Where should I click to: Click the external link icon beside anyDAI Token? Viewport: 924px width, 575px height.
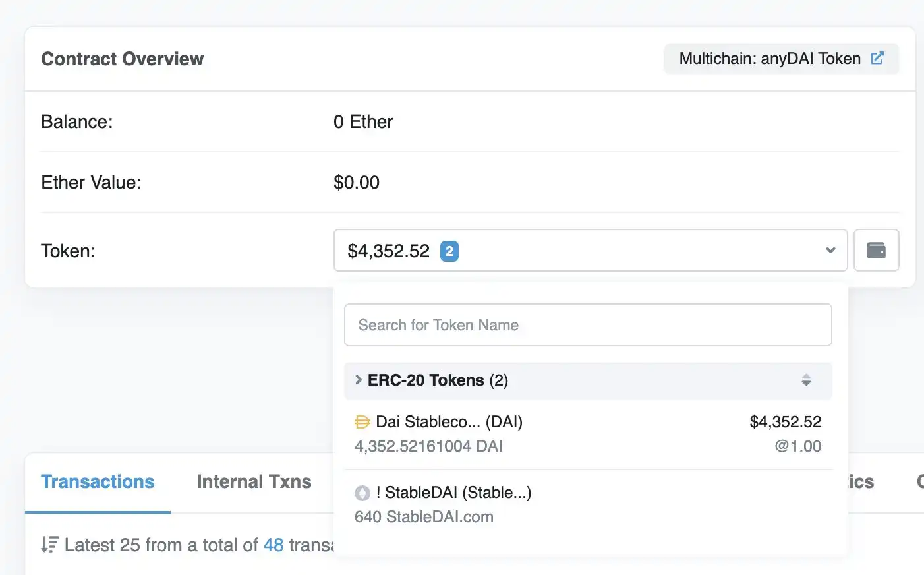click(877, 58)
